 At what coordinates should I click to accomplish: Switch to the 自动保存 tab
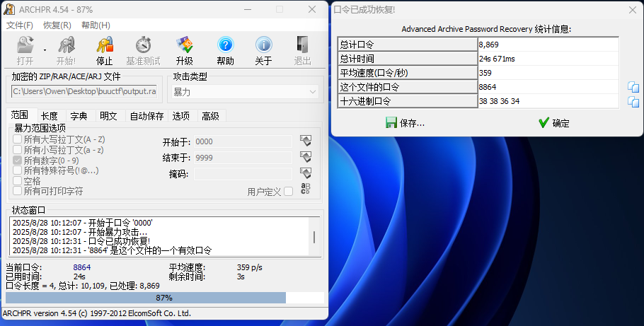146,116
